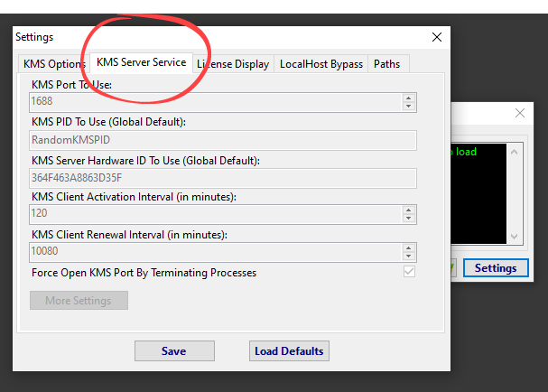Increase KMS Client Activation Interval spinner

click(409, 210)
